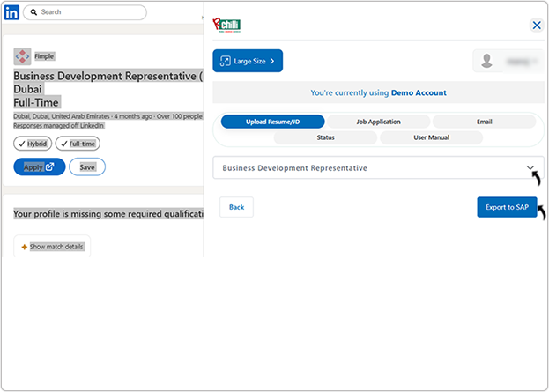This screenshot has height=392, width=549.
Task: Click the search magnifier icon
Action: coord(33,12)
